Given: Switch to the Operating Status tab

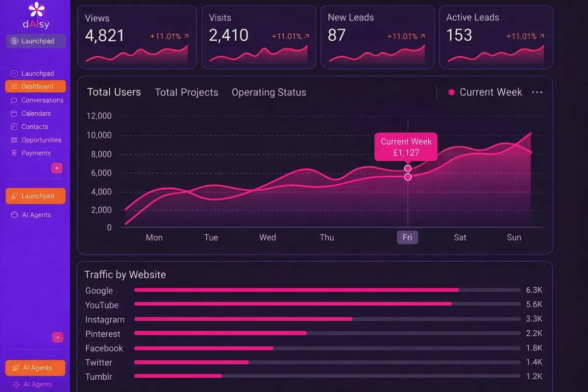Looking at the screenshot, I should point(269,92).
